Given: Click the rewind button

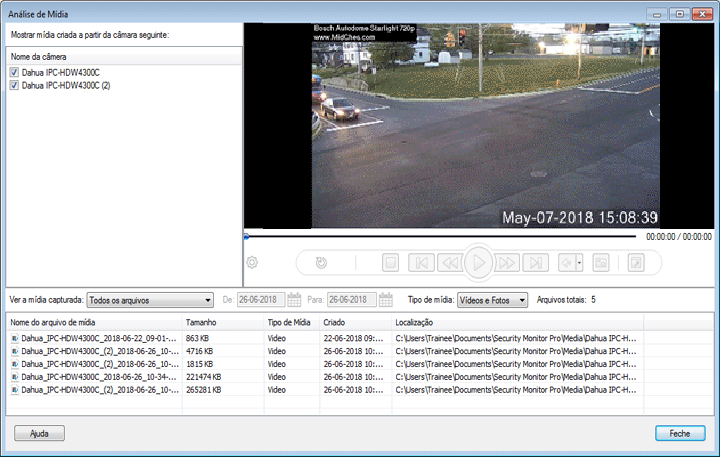Looking at the screenshot, I should pos(450,263).
